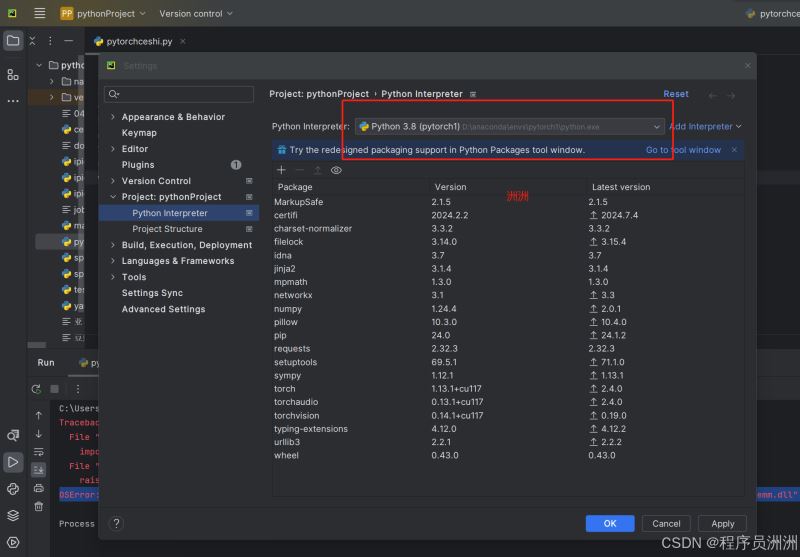This screenshot has width=800, height=557.
Task: Rerun the program in Run panel
Action: pos(36,389)
